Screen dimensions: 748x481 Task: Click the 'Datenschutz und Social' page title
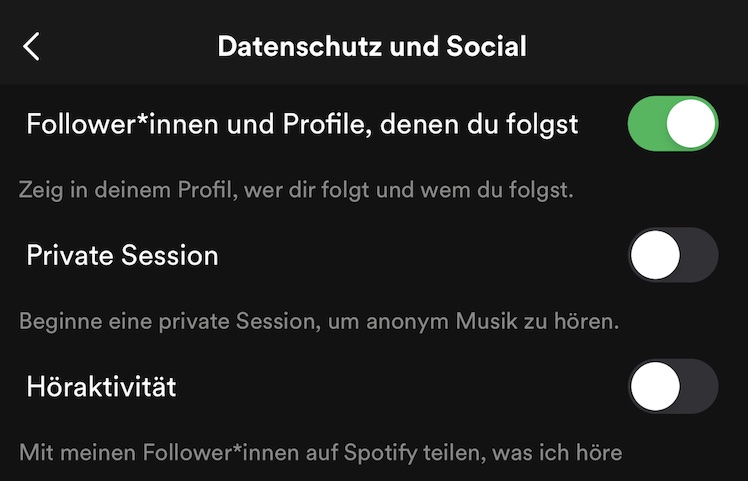(x=372, y=46)
